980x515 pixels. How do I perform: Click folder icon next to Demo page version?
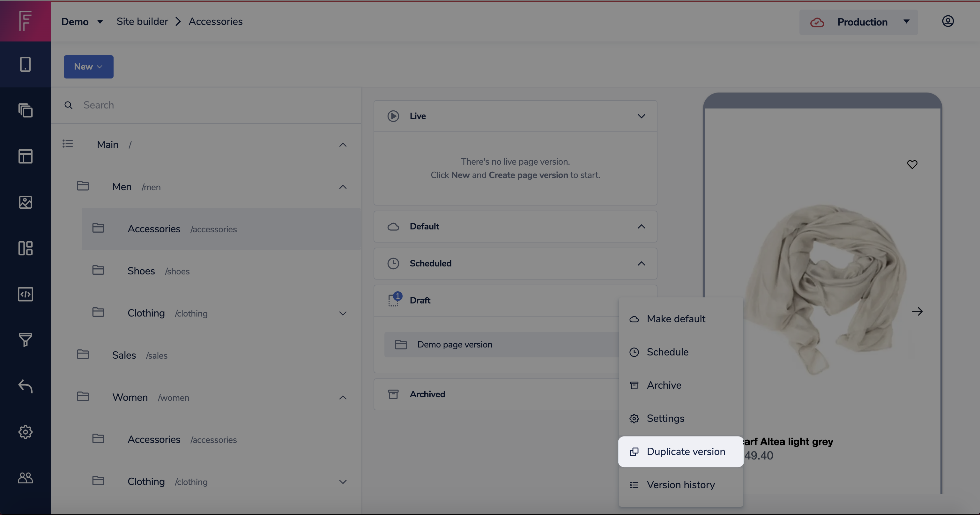pos(401,345)
